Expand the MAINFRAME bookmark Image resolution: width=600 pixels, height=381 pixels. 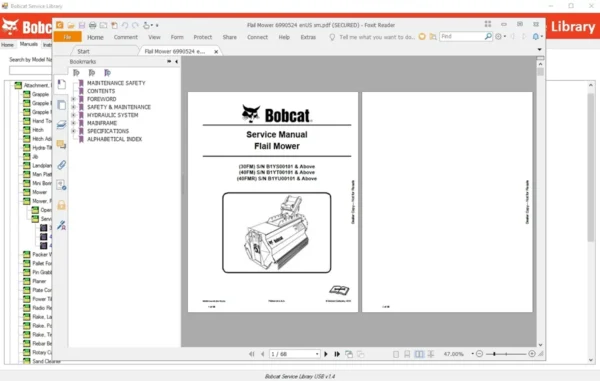(73, 123)
